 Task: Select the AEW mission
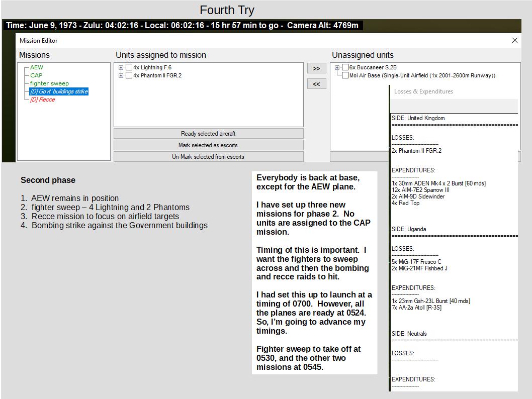click(36, 67)
